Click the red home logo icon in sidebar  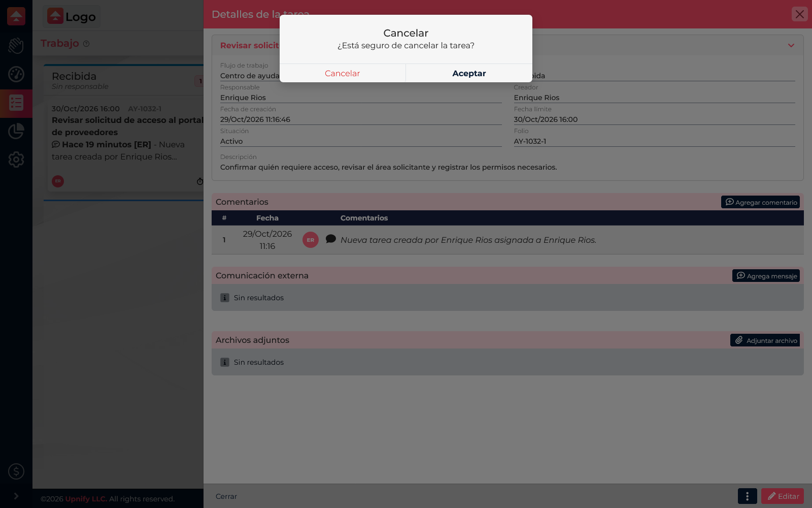pyautogui.click(x=16, y=16)
